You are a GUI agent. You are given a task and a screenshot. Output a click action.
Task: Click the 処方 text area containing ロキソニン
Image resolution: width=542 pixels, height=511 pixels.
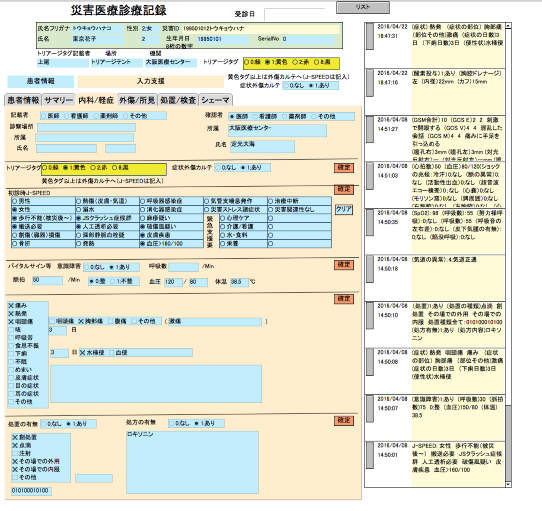click(x=193, y=462)
